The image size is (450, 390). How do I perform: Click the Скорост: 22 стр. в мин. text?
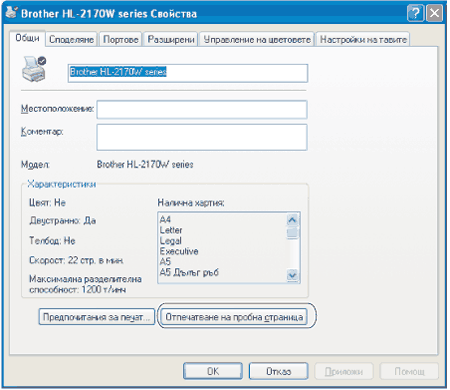(x=76, y=260)
